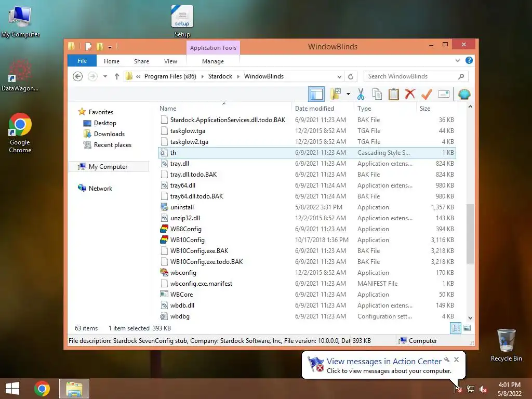Click the teal shell icon in toolbar
Image resolution: width=532 pixels, height=399 pixels.
coord(464,94)
